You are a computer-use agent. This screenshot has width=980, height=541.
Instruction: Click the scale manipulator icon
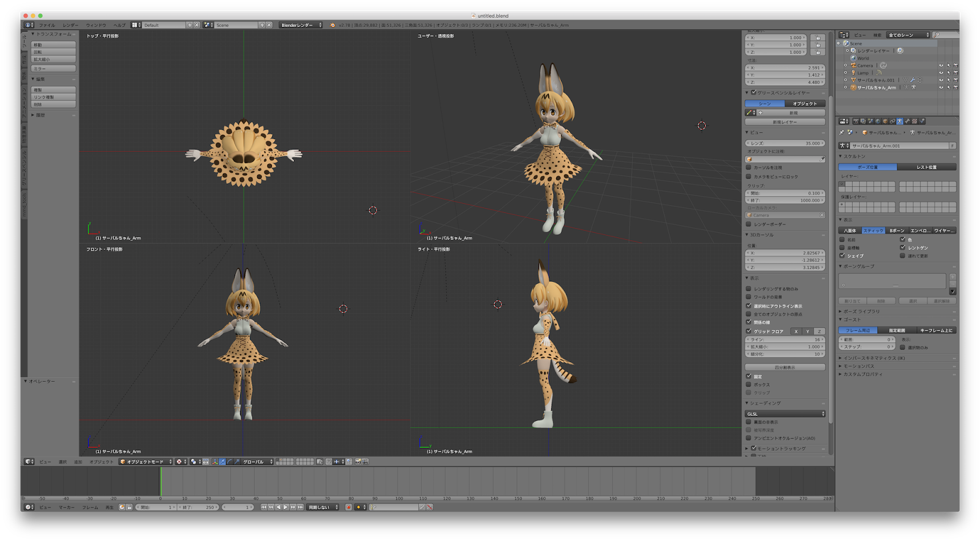tap(237, 462)
